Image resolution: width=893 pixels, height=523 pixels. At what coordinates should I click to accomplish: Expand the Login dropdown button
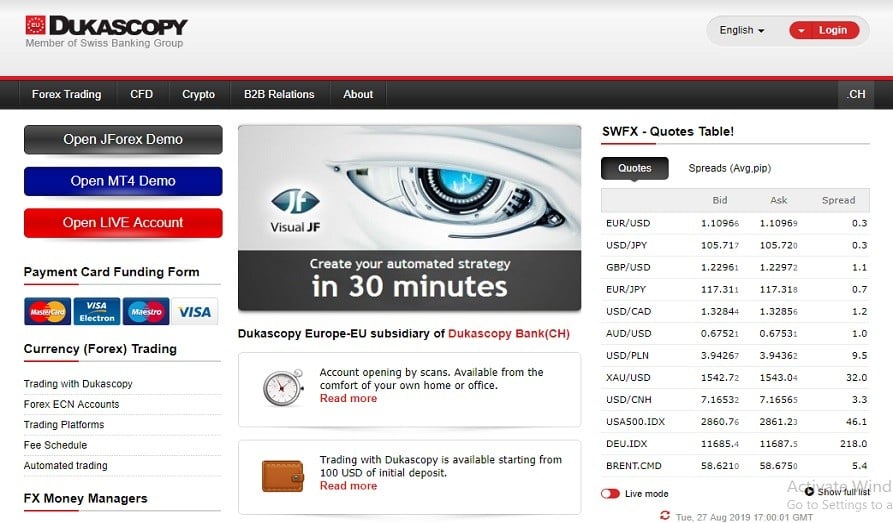[824, 30]
